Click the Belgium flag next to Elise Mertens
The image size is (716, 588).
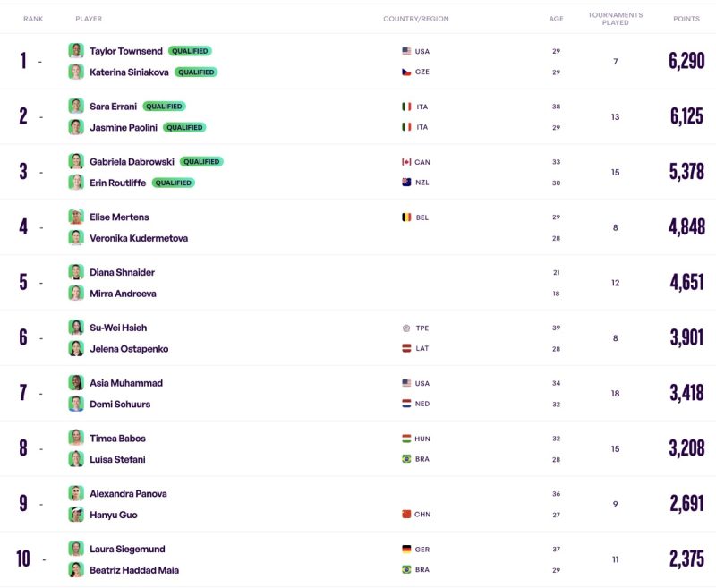(406, 217)
